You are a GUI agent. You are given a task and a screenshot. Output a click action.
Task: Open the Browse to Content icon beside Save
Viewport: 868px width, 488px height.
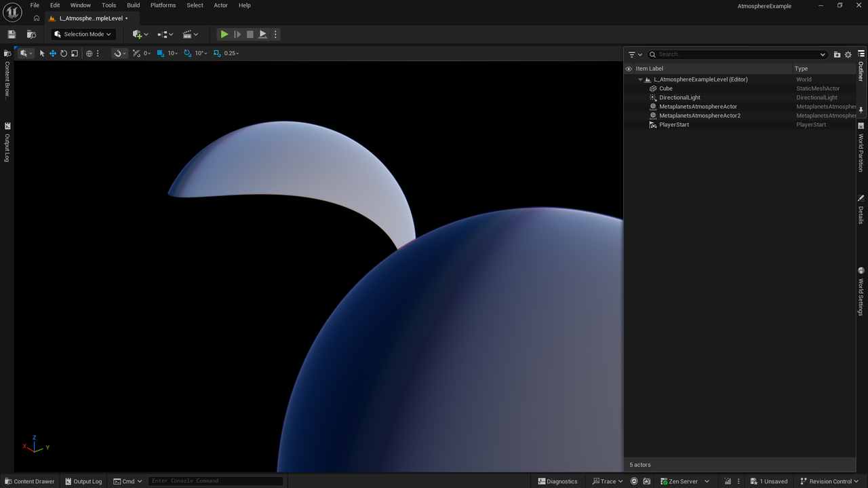31,34
